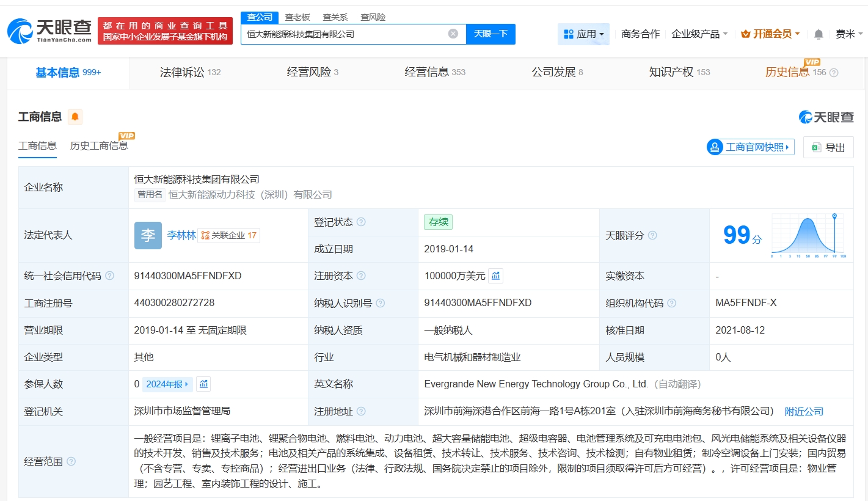Image resolution: width=868 pixels, height=501 pixels.
Task: Clear the search box with X icon
Action: (453, 34)
